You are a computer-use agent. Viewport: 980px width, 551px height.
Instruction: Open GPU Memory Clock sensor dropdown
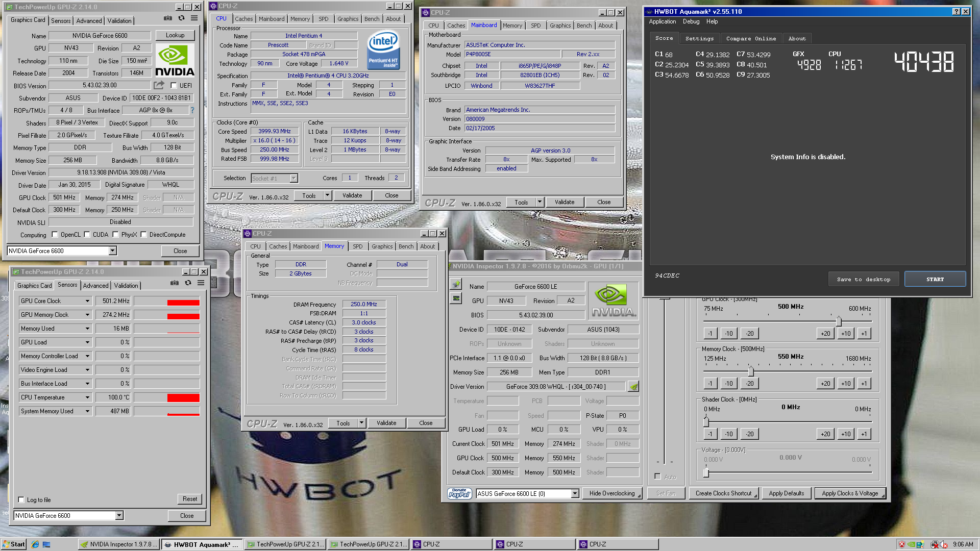click(87, 315)
